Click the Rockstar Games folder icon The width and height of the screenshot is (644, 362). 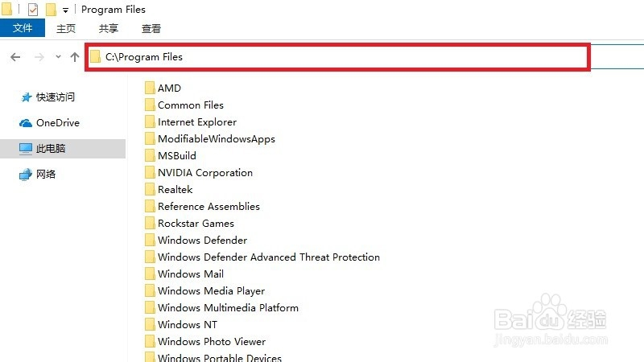click(150, 223)
